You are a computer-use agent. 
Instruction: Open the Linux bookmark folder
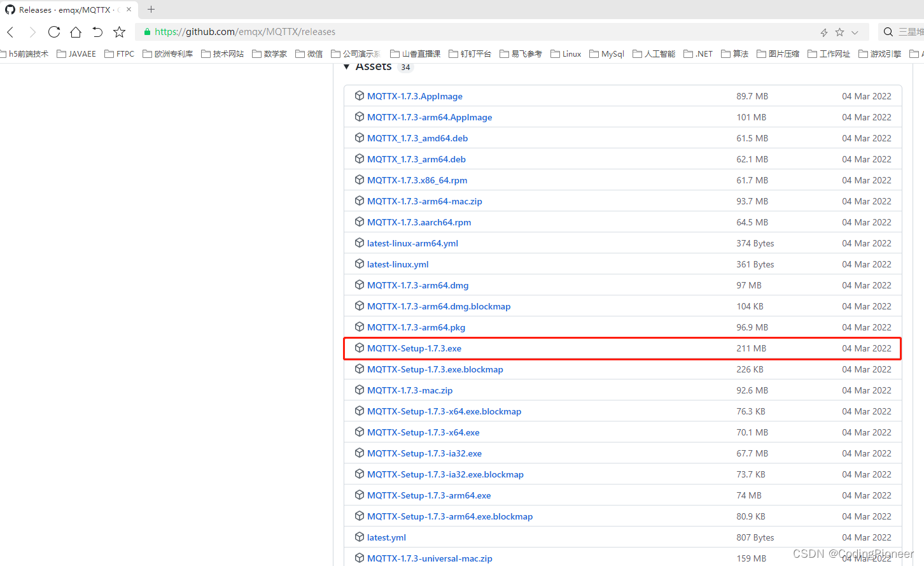coord(566,54)
